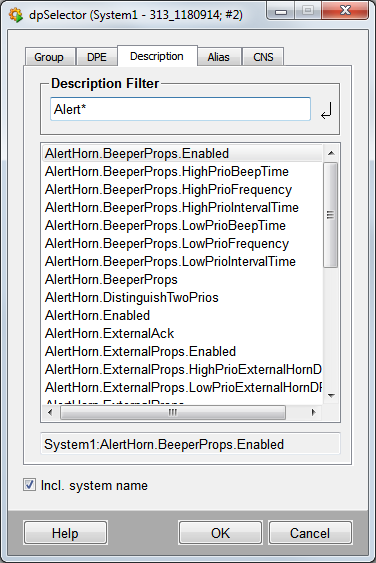Click the horizontal scrollbar thumb
The height and width of the screenshot is (563, 376).
(x=173, y=412)
